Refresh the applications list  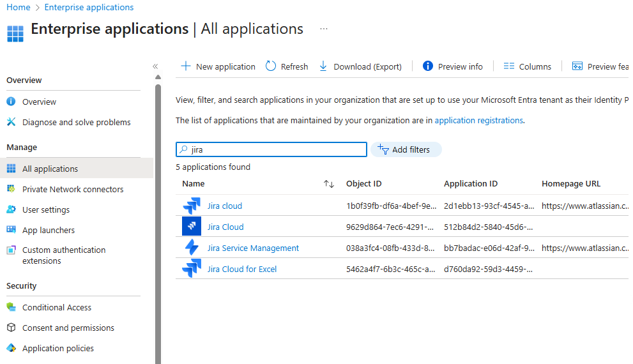pos(287,66)
